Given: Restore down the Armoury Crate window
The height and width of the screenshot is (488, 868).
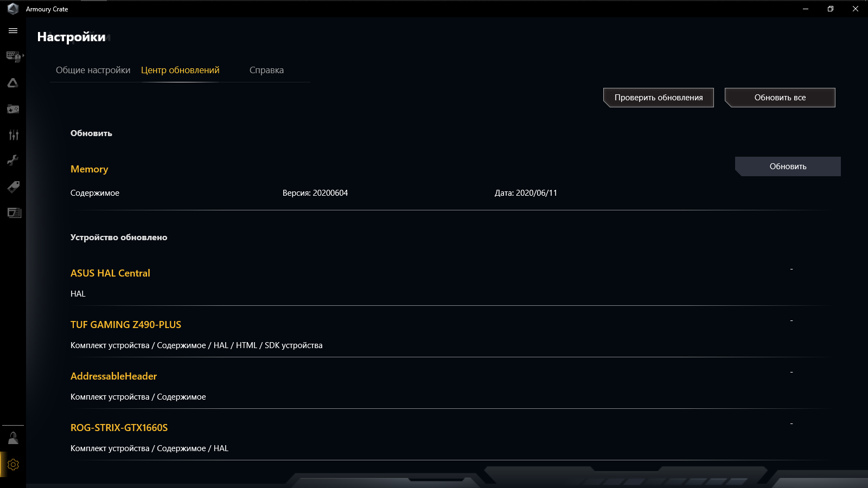Looking at the screenshot, I should pos(831,9).
